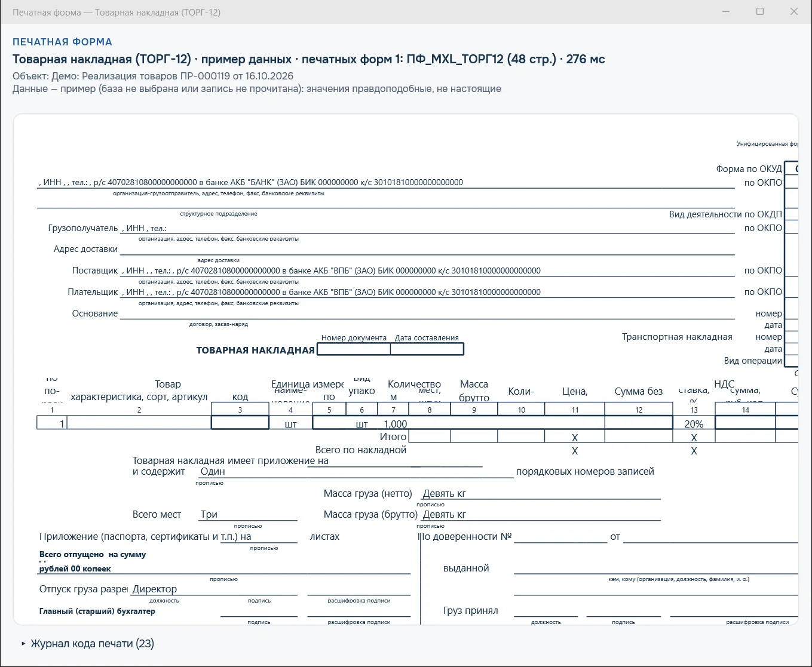Expand the Журнал кода печати (23) section
The image size is (812, 667).
[x=88, y=644]
